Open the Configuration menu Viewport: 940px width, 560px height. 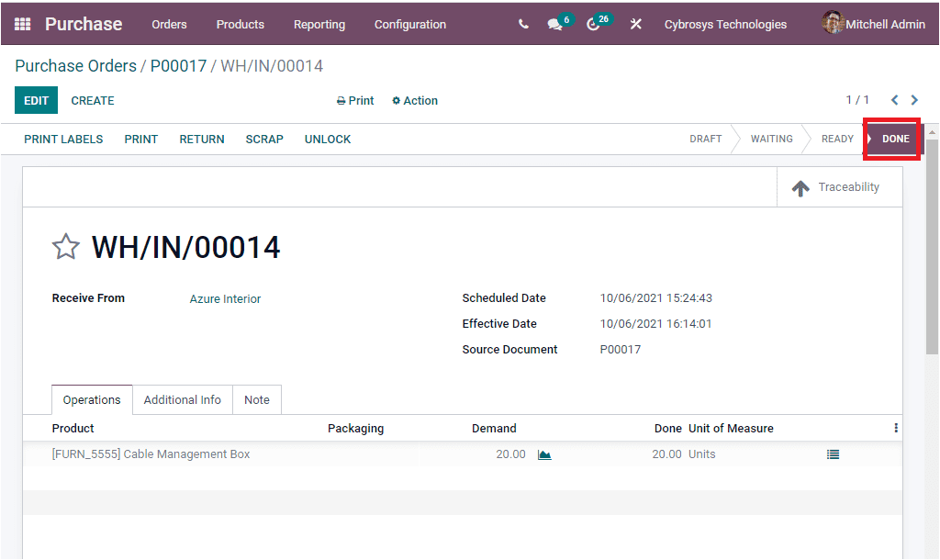pos(409,25)
